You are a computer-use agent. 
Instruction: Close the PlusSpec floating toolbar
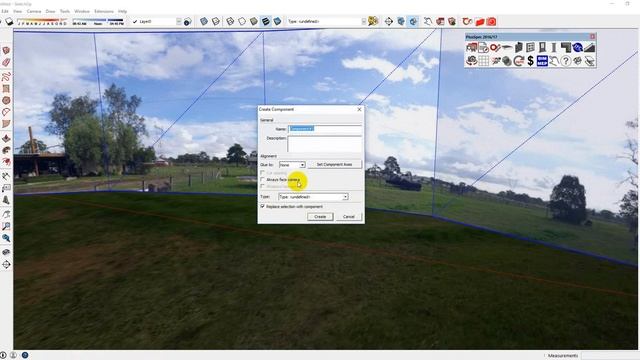click(592, 37)
